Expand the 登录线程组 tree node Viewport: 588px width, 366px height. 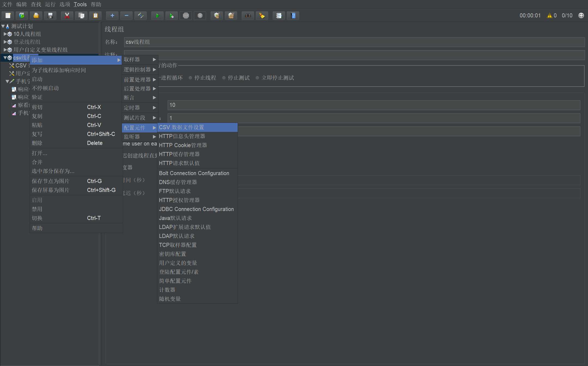(x=5, y=42)
